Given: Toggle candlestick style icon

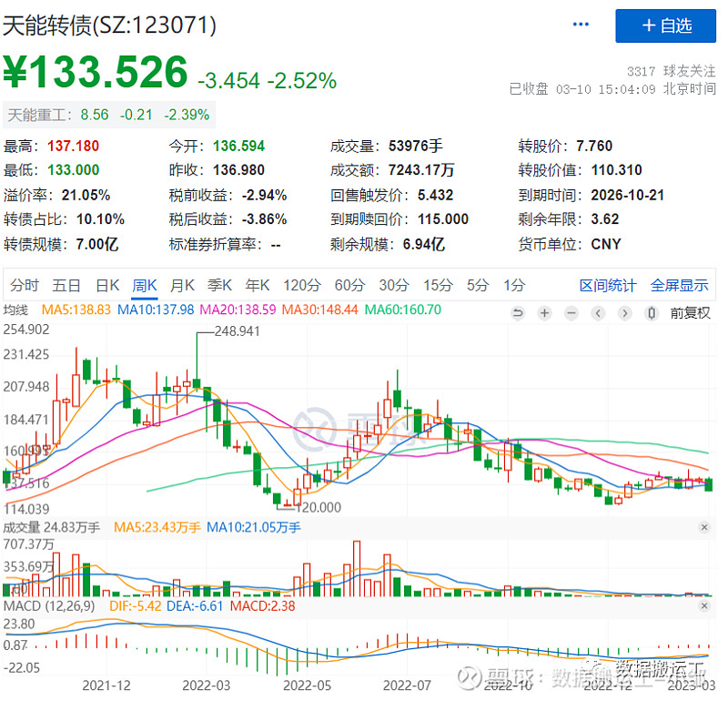Looking at the screenshot, I should point(652,313).
